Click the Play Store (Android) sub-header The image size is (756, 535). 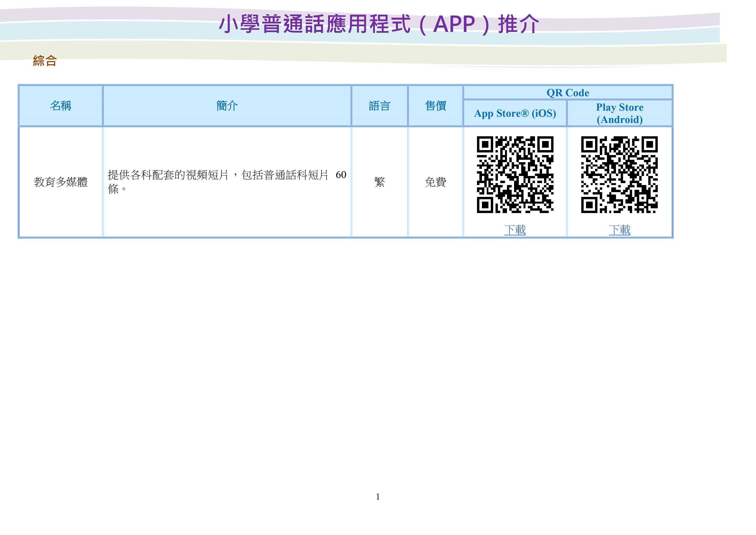(x=620, y=113)
